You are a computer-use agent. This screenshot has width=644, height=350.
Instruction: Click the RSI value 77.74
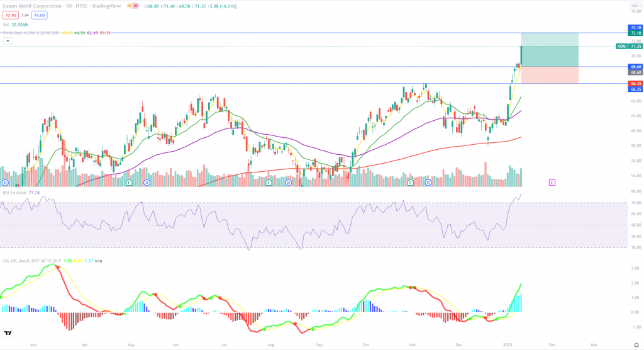point(34,193)
